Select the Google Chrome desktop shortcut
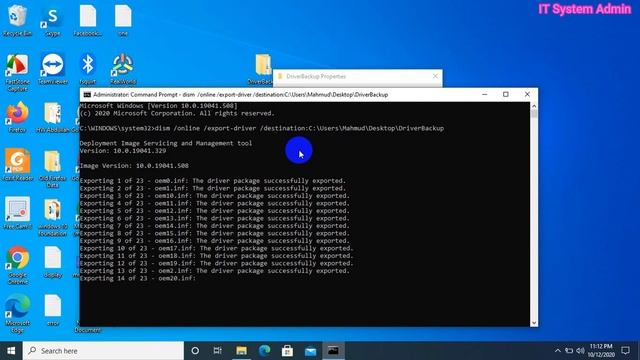Viewport: 640px width, 360px height. pyautogui.click(x=17, y=265)
